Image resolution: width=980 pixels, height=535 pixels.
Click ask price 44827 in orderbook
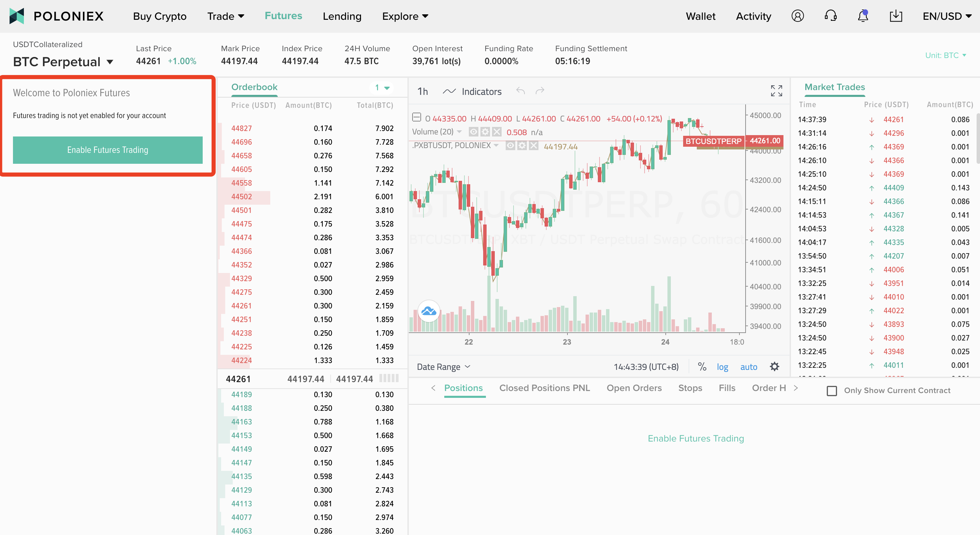[242, 129]
